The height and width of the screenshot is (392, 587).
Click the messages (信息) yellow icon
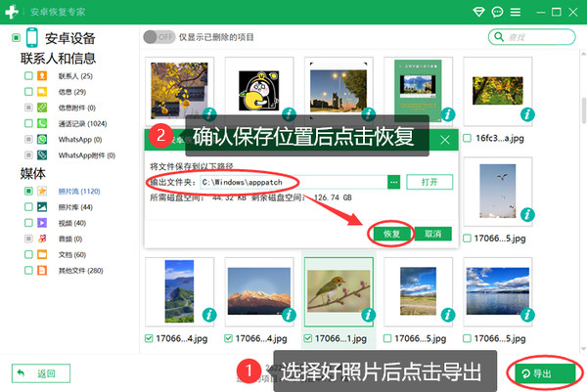[42, 92]
